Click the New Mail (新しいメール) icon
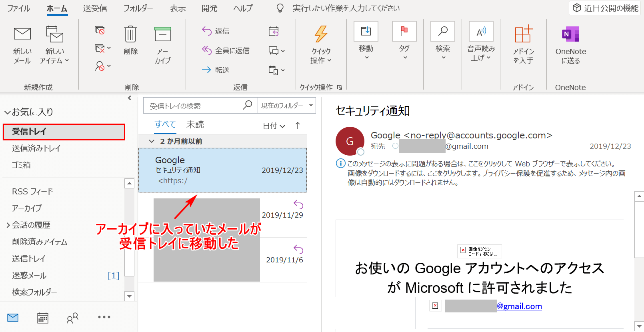The width and height of the screenshot is (644, 332). 22,34
